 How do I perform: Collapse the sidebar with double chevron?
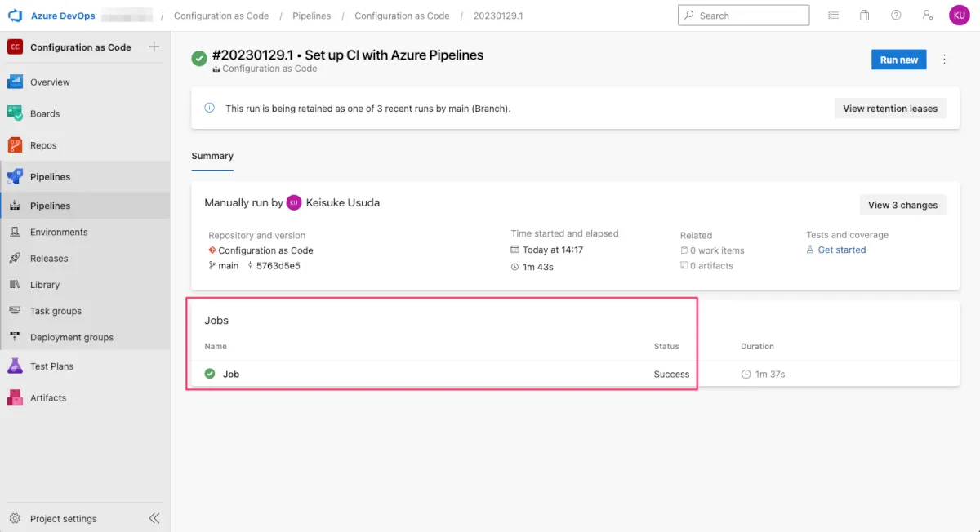[154, 518]
